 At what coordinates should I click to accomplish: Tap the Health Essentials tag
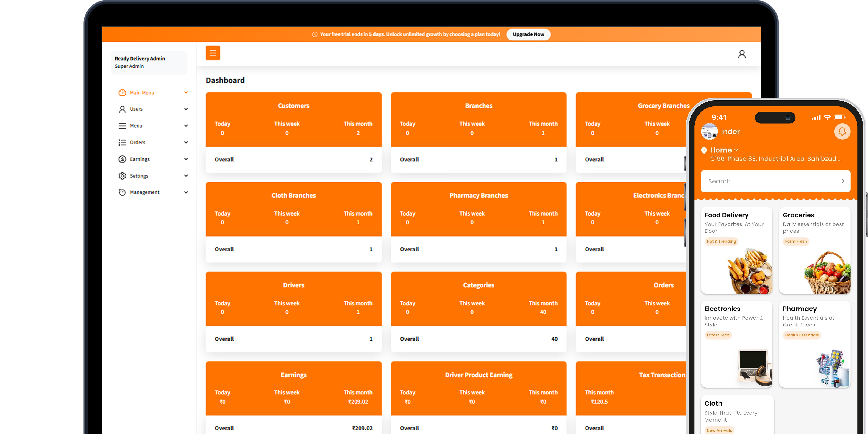click(x=802, y=335)
